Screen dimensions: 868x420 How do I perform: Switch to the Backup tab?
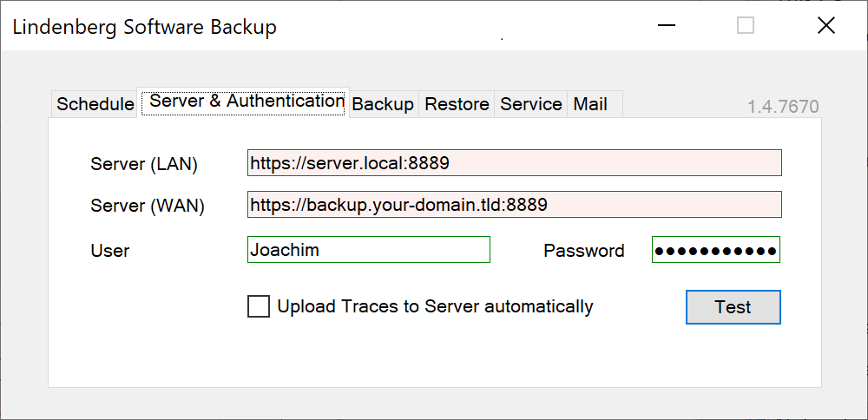click(383, 104)
